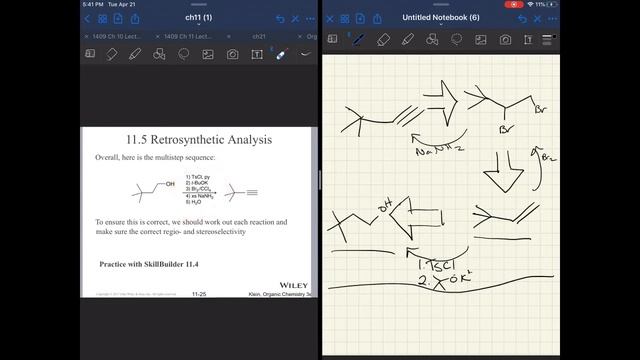This screenshot has width=640, height=360.
Task: Switch to the 1409 Ch 11 Lect tab
Action: click(x=188, y=36)
